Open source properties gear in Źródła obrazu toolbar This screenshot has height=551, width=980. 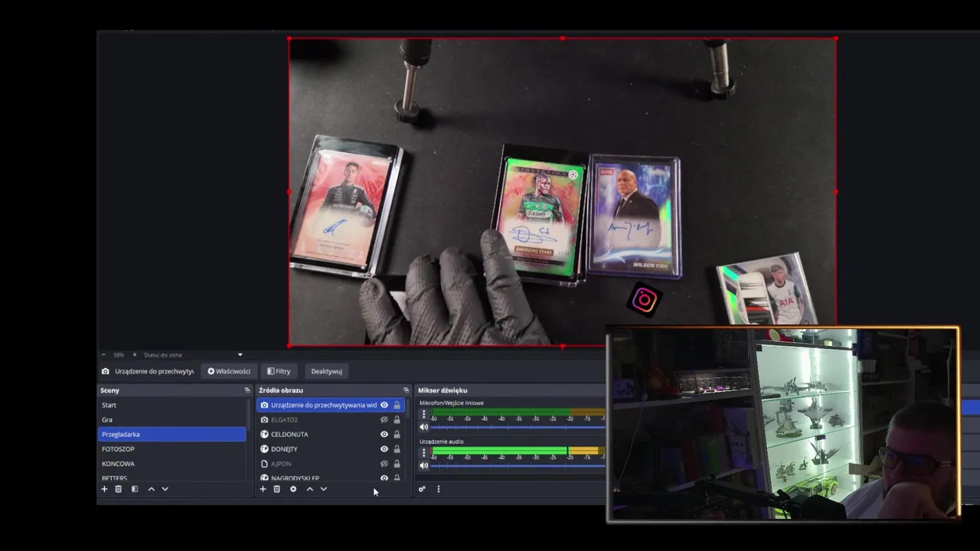tap(292, 489)
